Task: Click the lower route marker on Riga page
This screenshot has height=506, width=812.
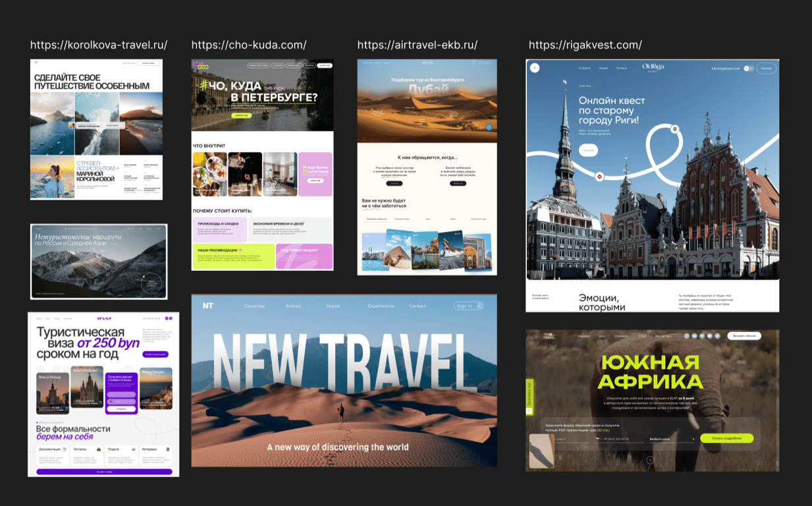Action: click(599, 177)
